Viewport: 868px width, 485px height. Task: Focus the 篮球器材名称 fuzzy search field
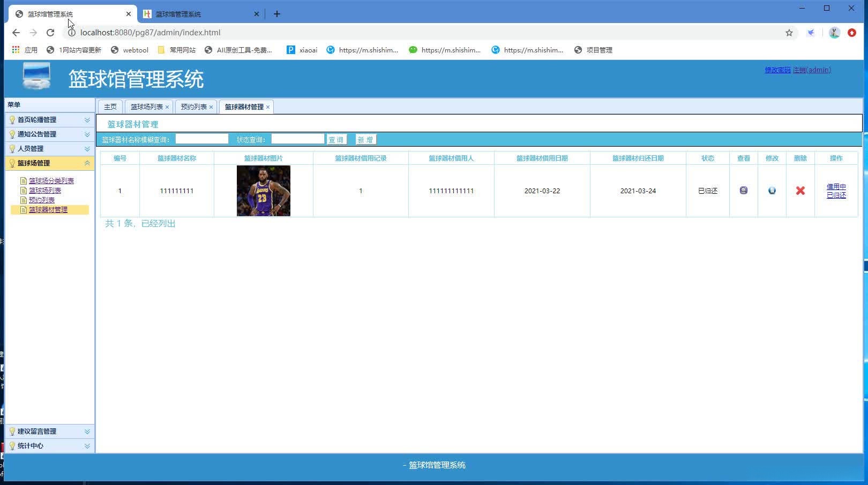click(202, 139)
